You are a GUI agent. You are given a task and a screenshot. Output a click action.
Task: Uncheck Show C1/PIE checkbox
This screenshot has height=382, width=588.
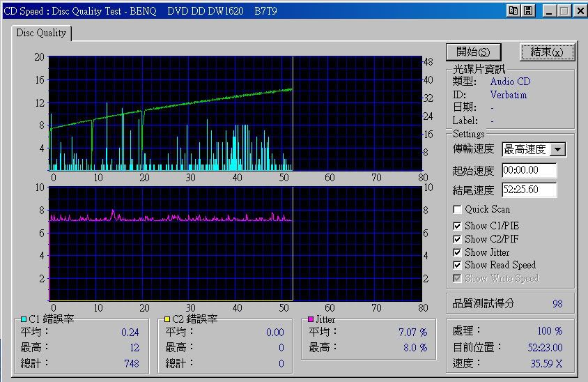[x=457, y=226]
